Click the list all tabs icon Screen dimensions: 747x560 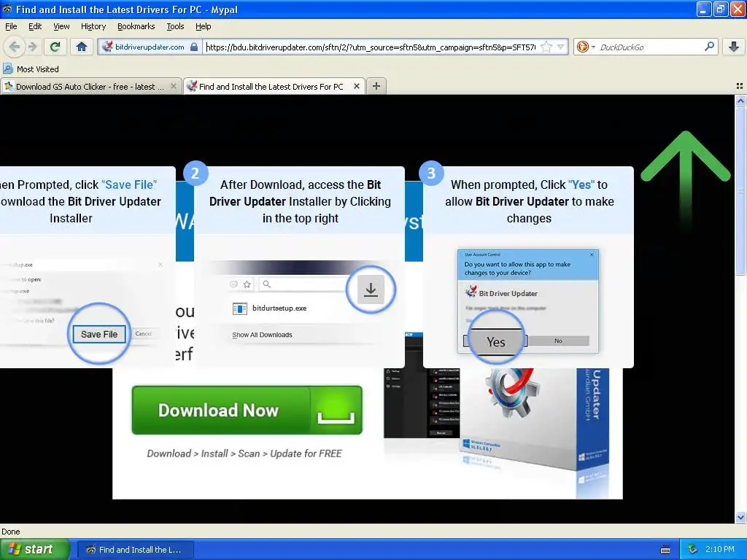(740, 86)
